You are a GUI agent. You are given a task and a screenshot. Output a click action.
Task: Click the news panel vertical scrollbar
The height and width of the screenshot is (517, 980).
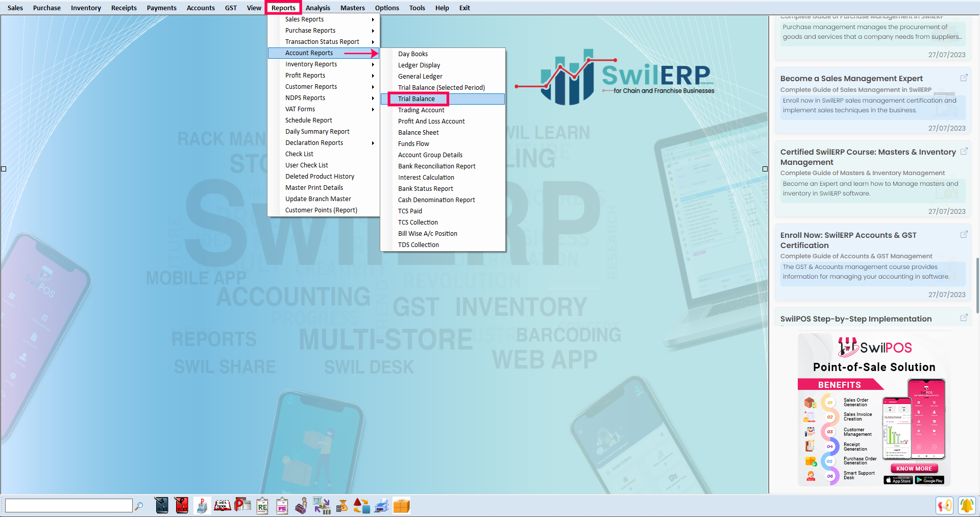pos(977,281)
